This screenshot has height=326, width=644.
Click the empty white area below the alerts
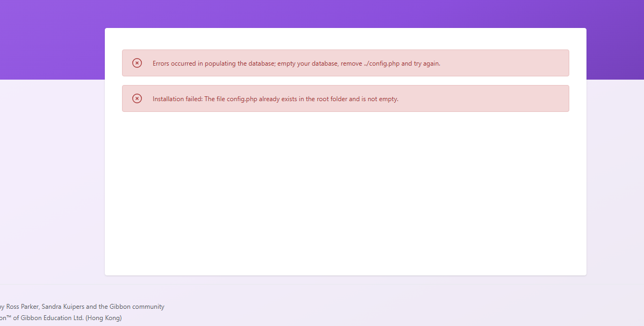345,194
